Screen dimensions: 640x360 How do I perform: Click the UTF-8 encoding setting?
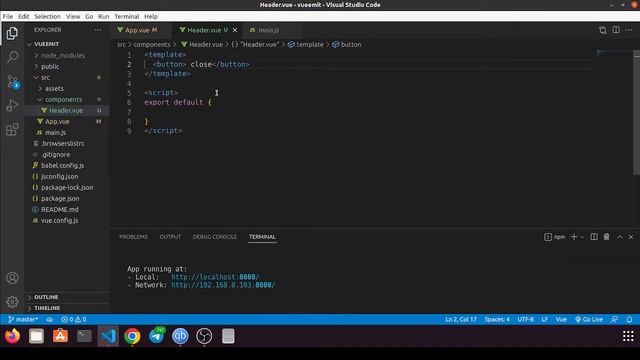click(526, 319)
